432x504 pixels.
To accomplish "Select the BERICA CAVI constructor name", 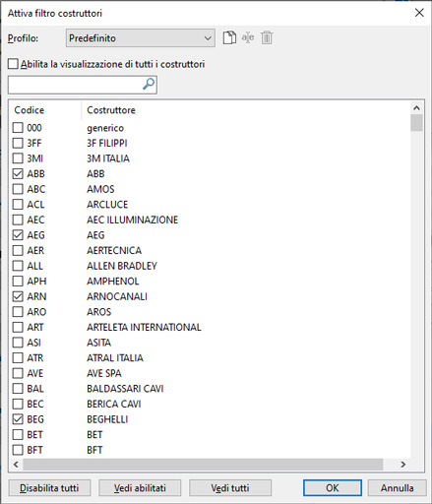I will [114, 404].
